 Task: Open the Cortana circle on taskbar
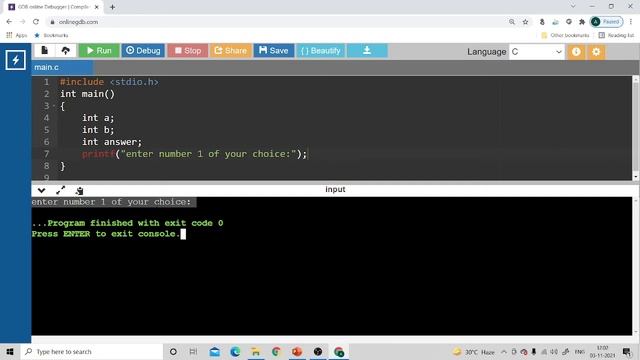(x=173, y=351)
